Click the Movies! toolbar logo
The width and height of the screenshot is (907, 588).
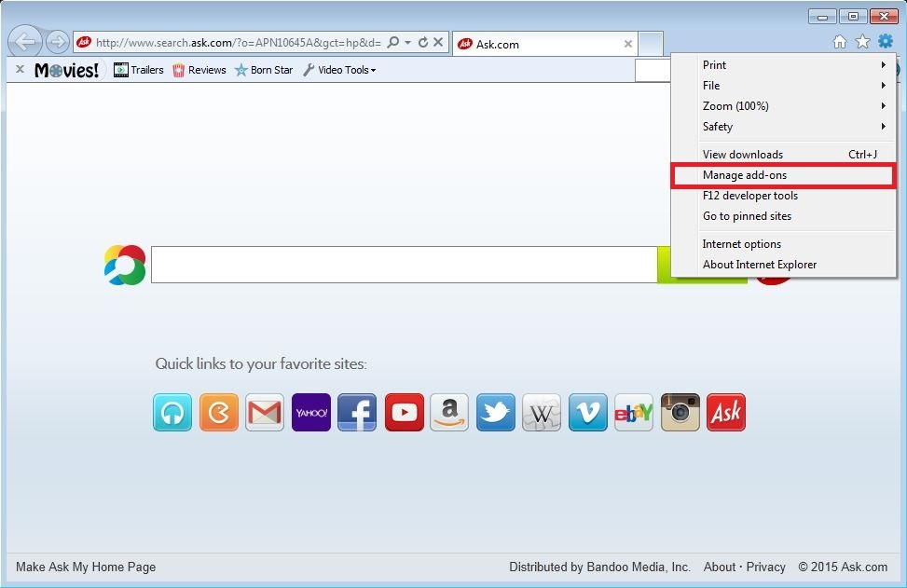pyautogui.click(x=67, y=70)
